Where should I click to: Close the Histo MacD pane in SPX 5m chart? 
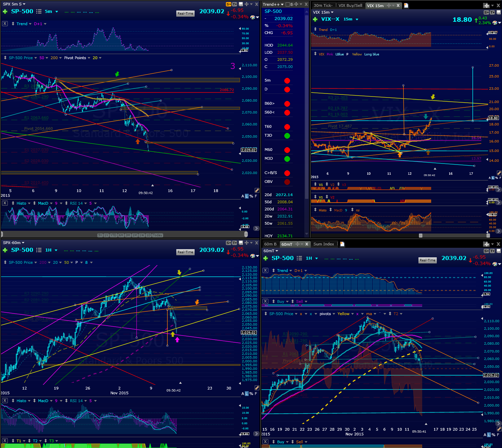(x=5, y=203)
